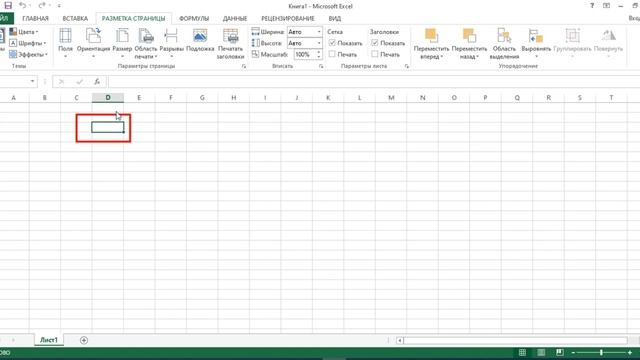The width and height of the screenshot is (640, 360).
Task: Switch to Page Layout view in status bar
Action: pos(541,352)
